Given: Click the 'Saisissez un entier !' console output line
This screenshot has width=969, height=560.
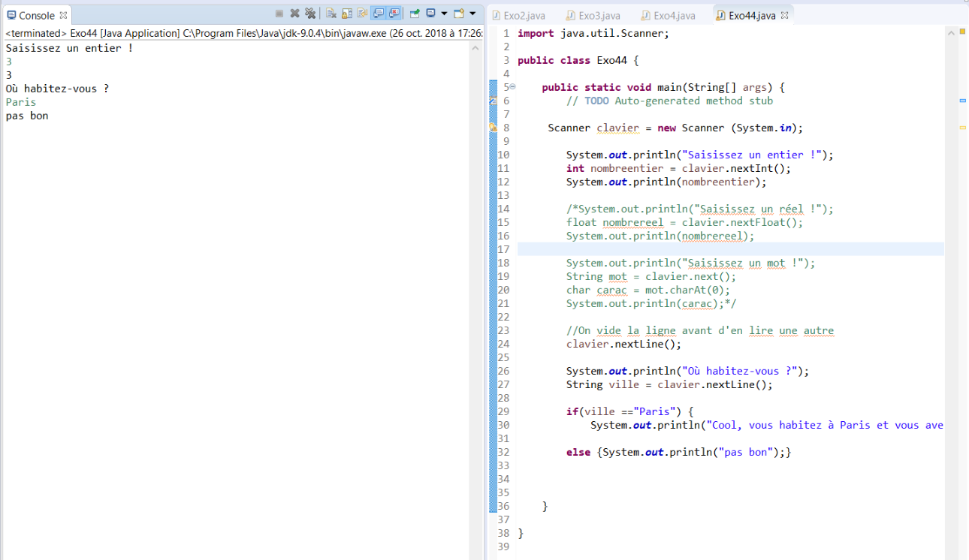Looking at the screenshot, I should (x=69, y=48).
